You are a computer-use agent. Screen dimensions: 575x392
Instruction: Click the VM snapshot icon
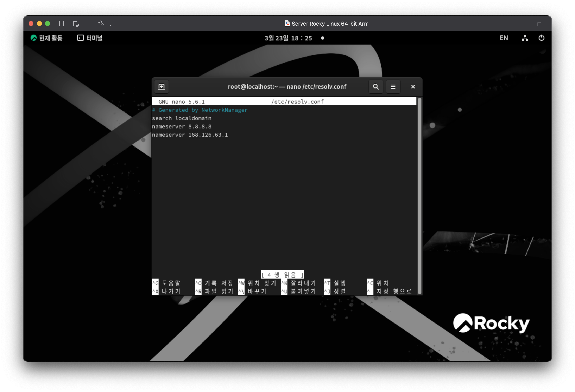point(76,24)
